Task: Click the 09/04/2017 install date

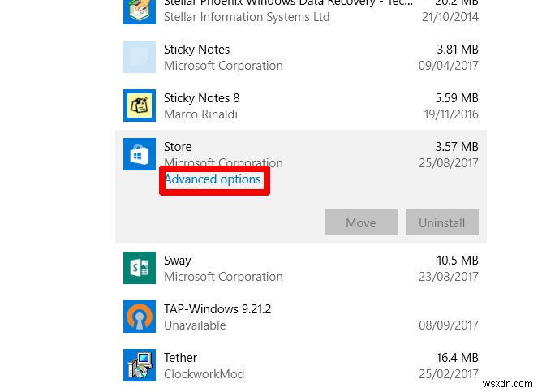Action: tap(449, 66)
